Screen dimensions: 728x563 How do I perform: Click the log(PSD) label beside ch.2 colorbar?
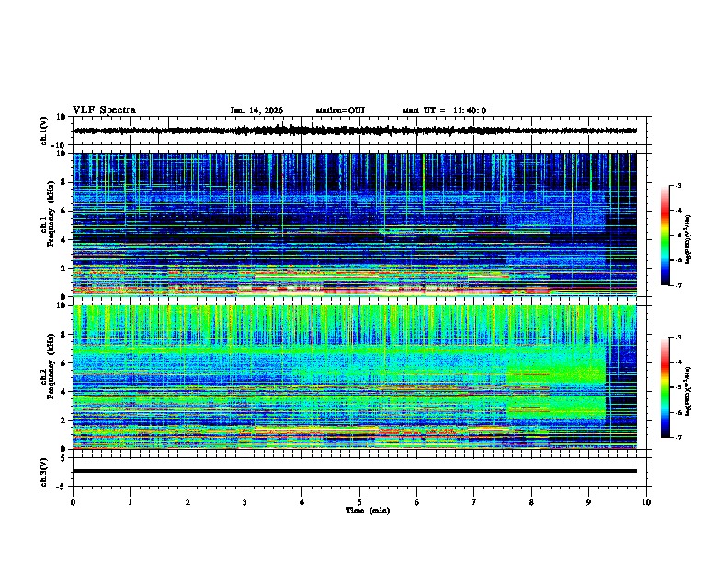pyautogui.click(x=688, y=391)
